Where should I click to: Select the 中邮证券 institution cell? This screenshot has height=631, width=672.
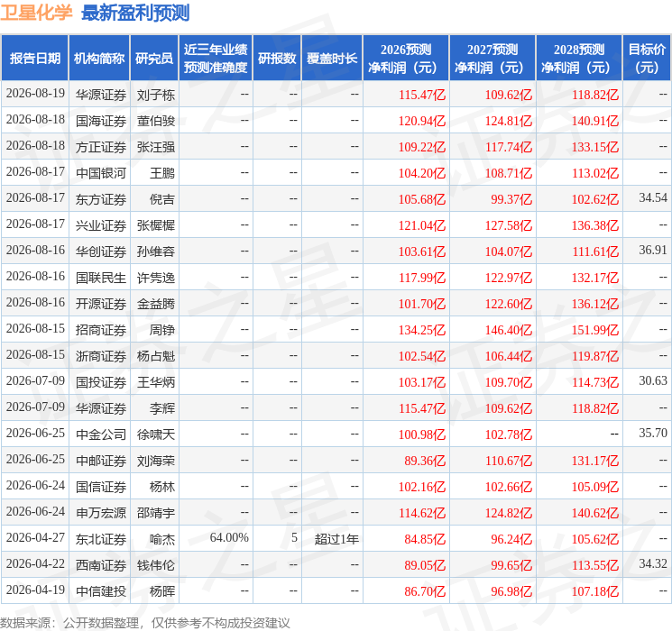[x=101, y=461]
